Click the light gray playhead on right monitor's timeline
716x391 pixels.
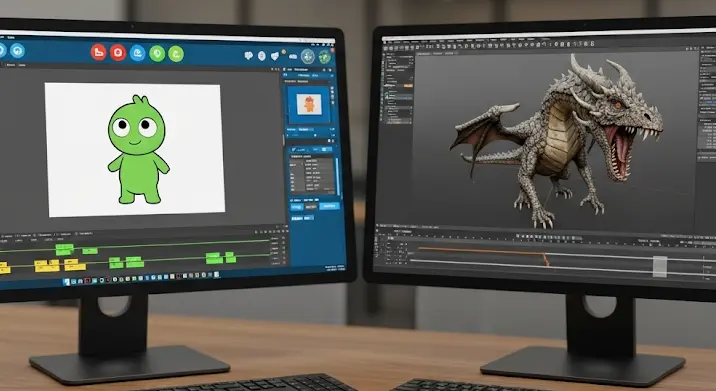(660, 266)
